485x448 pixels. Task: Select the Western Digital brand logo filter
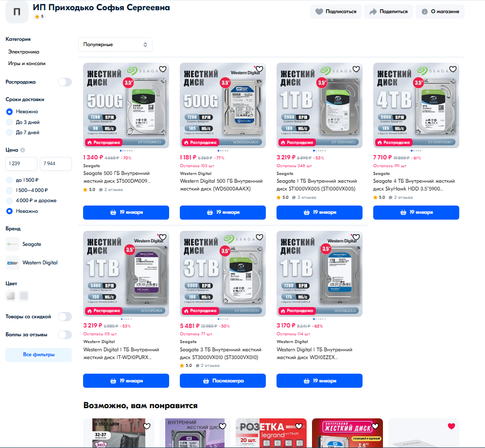coord(13,262)
